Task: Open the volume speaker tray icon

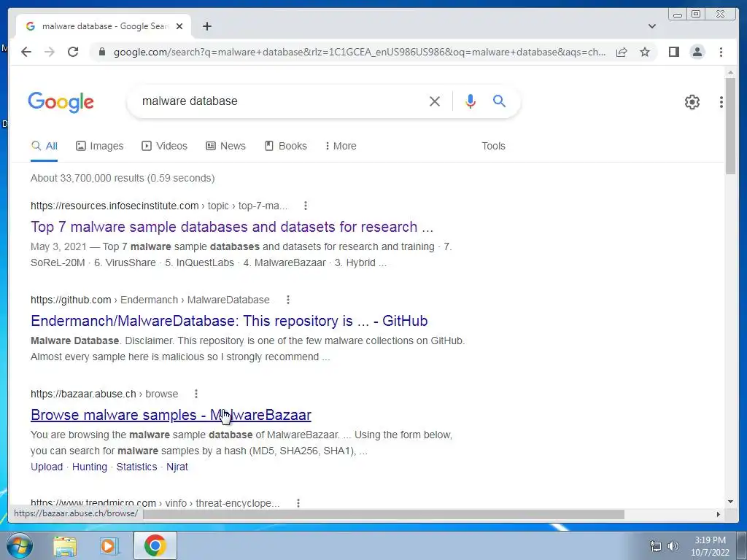Action: (673, 546)
